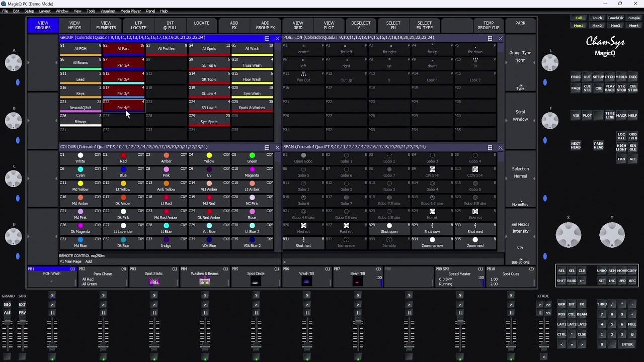Pick the Red colour palette entry
This screenshot has width=644, height=362.
point(123,158)
